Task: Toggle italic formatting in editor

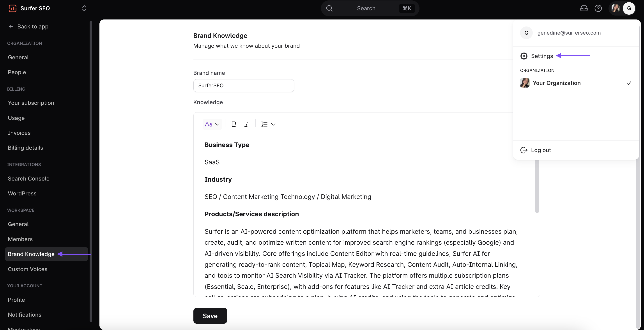Action: (246, 124)
